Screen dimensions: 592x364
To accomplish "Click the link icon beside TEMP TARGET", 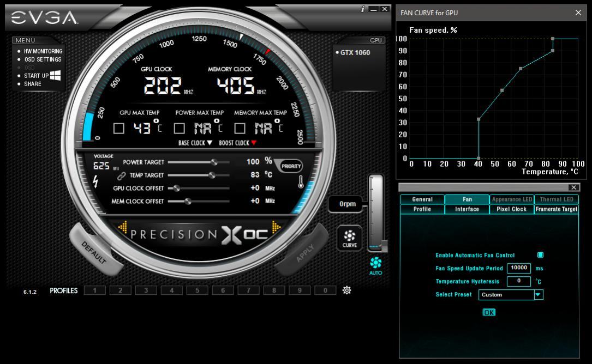I will pos(121,176).
